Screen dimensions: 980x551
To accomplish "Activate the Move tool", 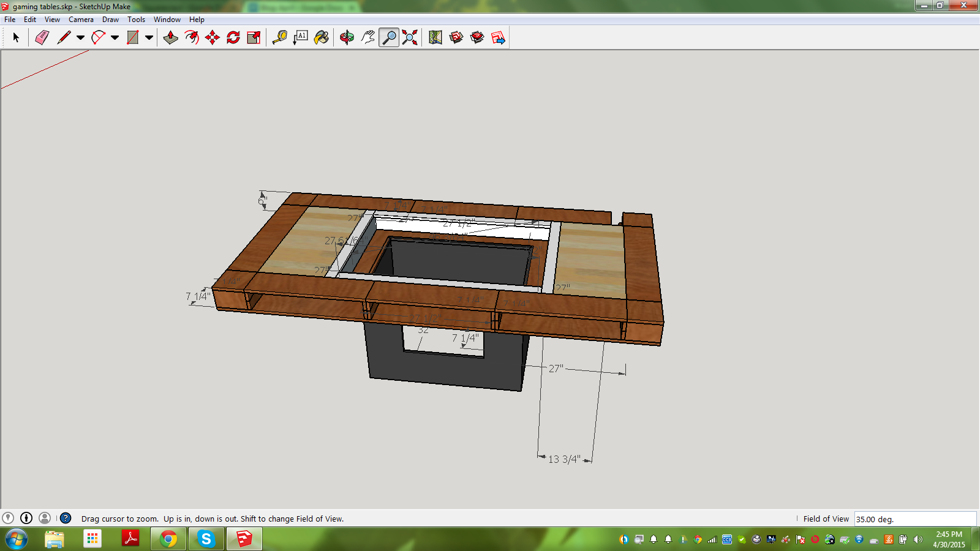I will coord(213,38).
